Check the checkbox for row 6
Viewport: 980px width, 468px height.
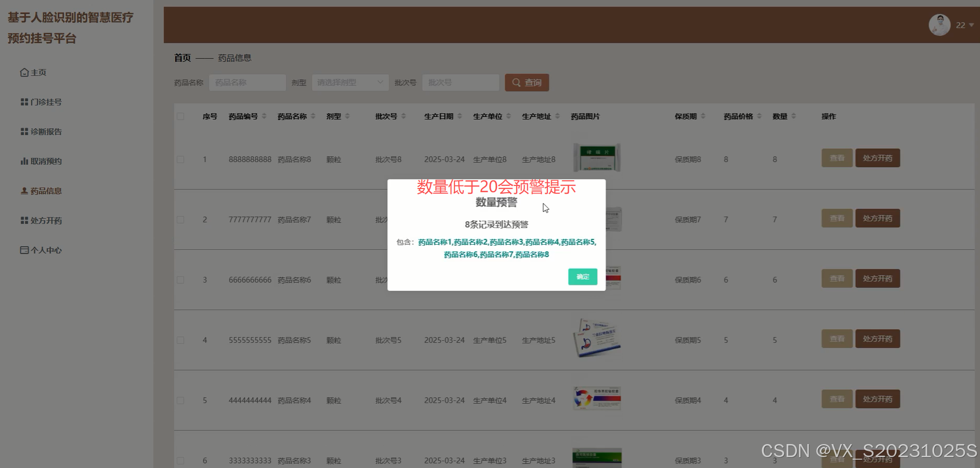tap(180, 461)
